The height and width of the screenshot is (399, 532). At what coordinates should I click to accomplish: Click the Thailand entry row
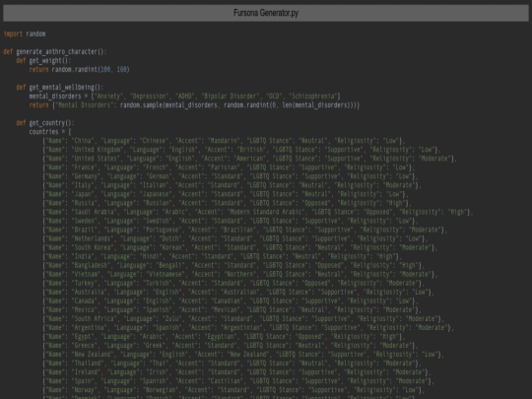click(x=232, y=364)
